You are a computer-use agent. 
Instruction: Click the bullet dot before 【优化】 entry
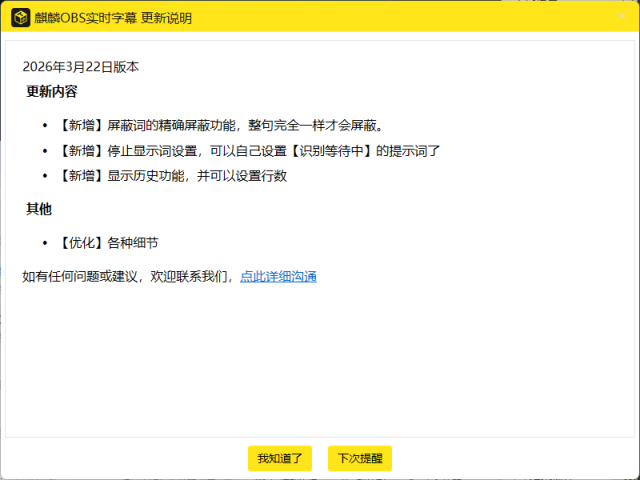tap(46, 243)
